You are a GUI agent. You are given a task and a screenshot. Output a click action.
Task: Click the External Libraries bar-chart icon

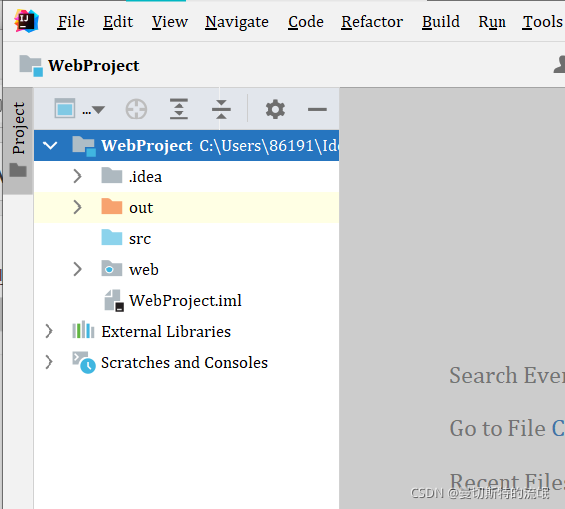pyautogui.click(x=83, y=330)
